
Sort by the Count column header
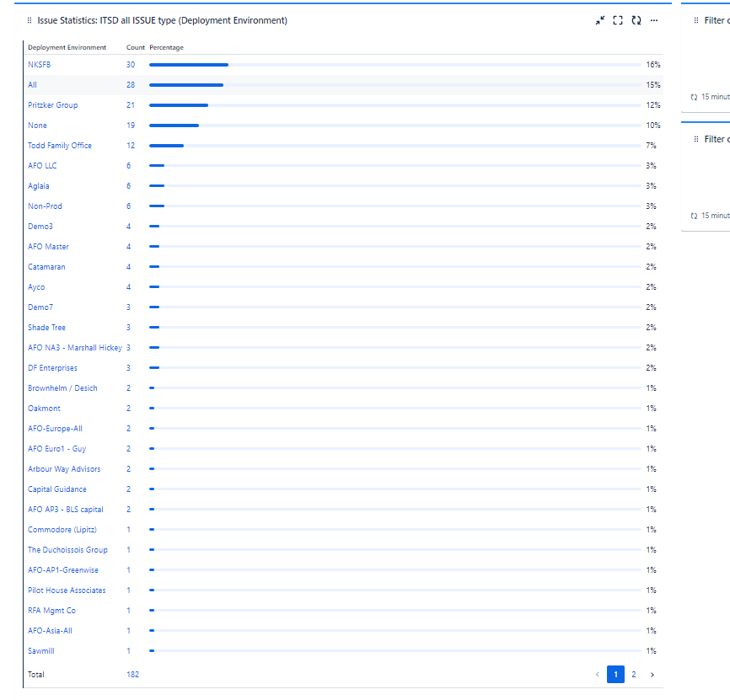click(x=135, y=47)
